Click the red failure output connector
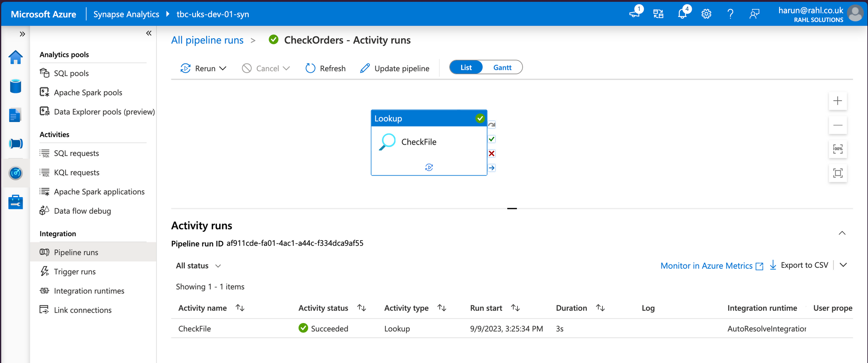 [492, 153]
